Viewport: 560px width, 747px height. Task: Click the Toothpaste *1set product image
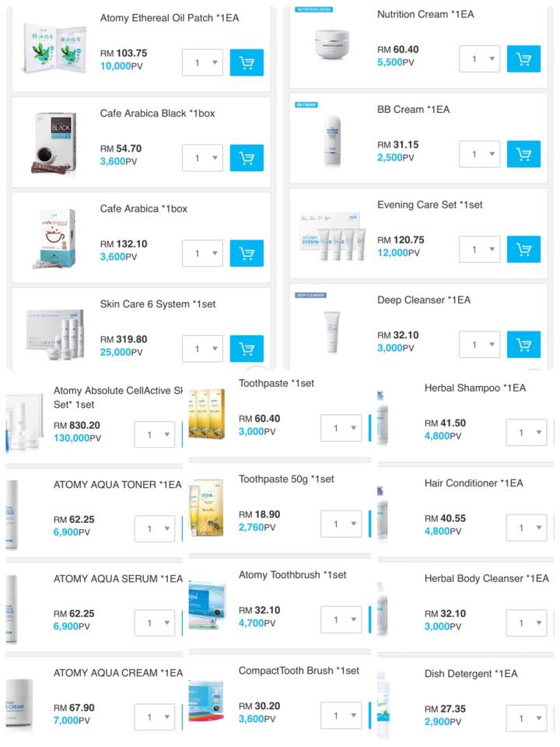tap(207, 413)
